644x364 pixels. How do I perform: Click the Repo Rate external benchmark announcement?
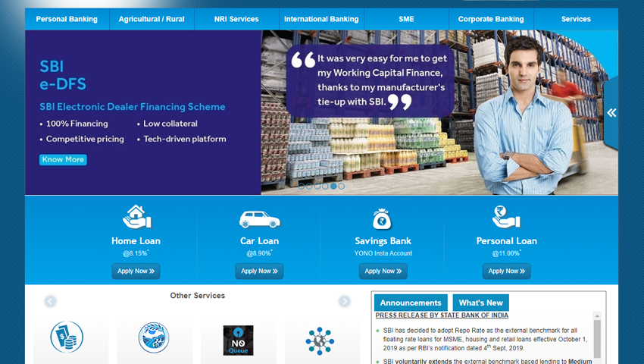tap(485, 339)
